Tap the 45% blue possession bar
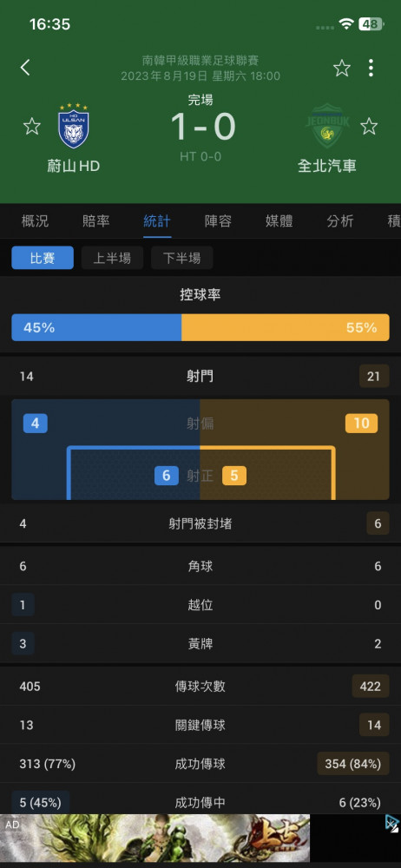401x868 pixels. tap(96, 328)
